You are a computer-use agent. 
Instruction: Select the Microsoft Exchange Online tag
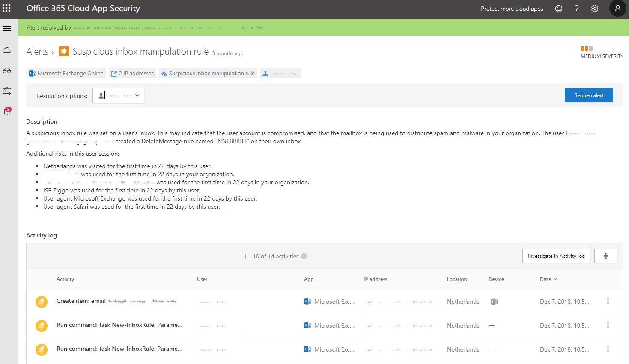coord(66,73)
